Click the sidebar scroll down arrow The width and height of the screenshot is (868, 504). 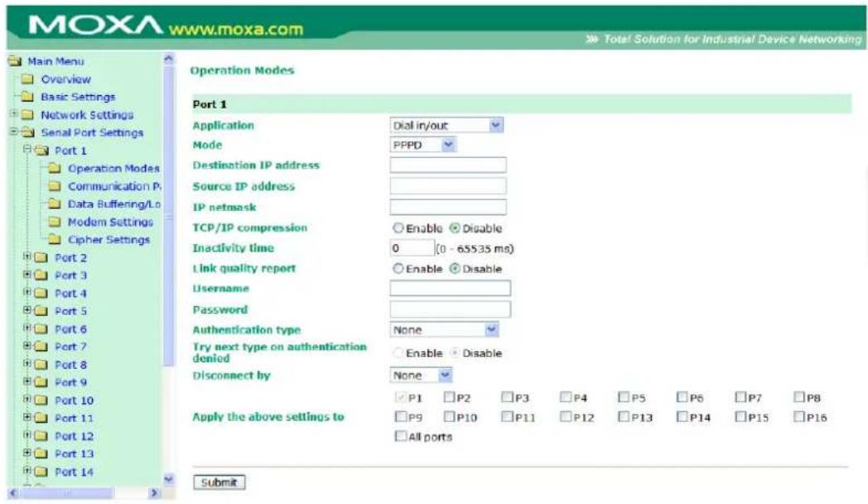coord(169,479)
